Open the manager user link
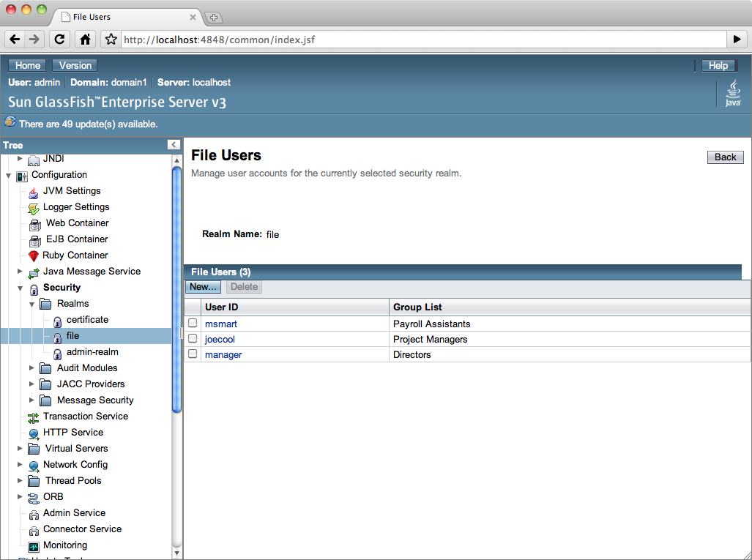This screenshot has height=560, width=752. [223, 355]
